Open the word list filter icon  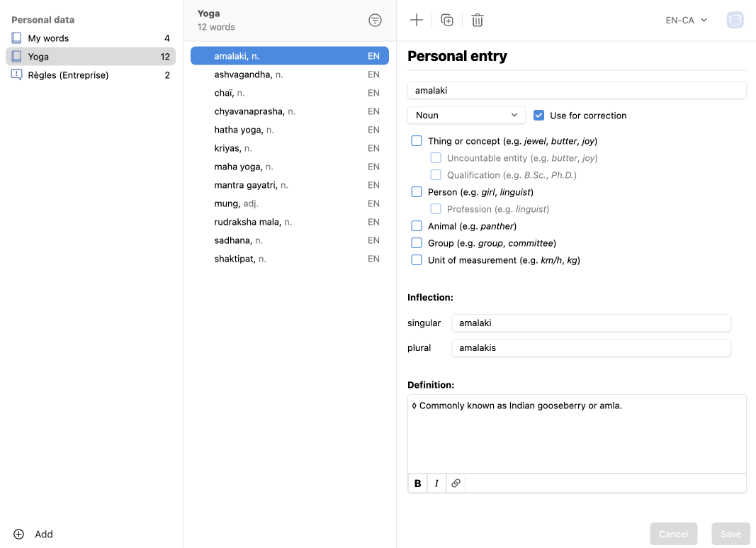pos(376,21)
